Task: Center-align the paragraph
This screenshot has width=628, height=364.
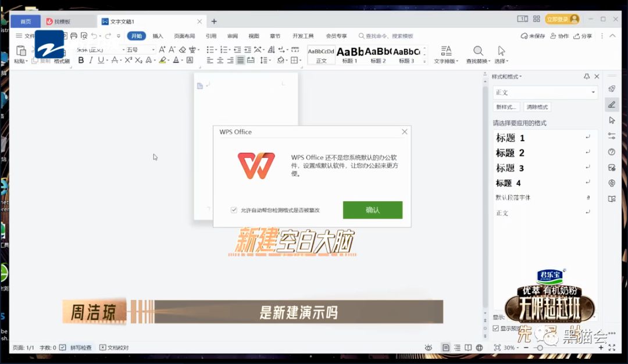Action: (x=220, y=60)
